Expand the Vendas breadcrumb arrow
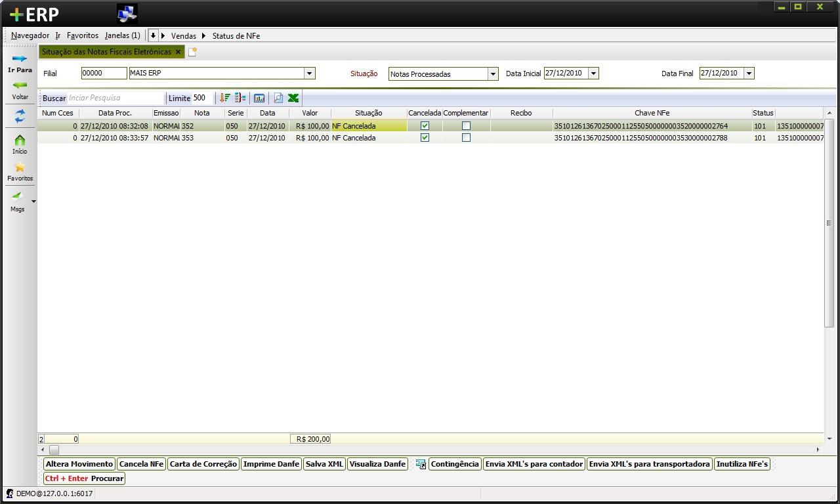This screenshot has width=840, height=504. [x=163, y=35]
